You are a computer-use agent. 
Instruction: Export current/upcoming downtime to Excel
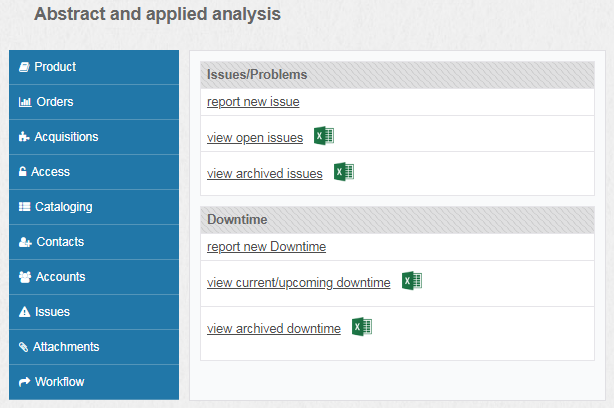[412, 280]
